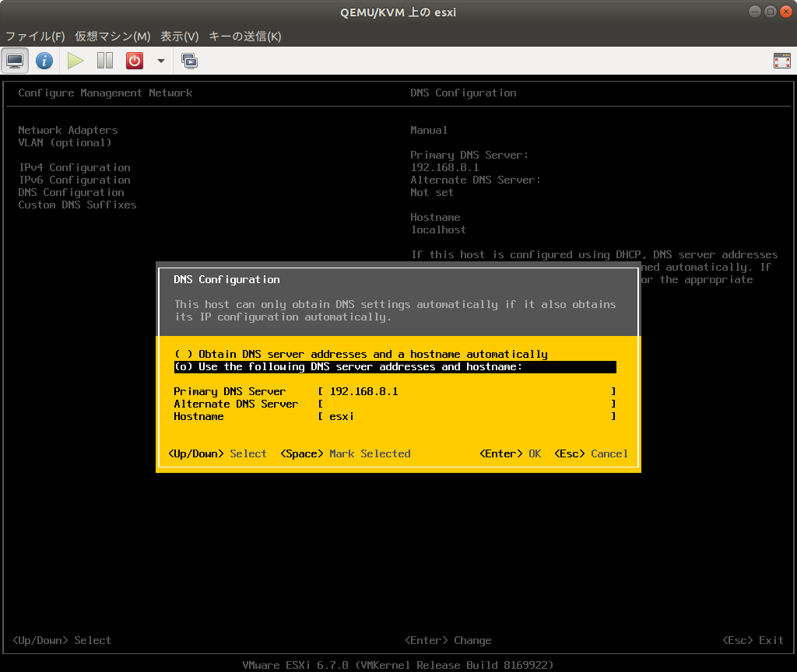Click VMware ESXi 6.7.0 version text
Viewport: 797px width, 672px height.
(398, 665)
